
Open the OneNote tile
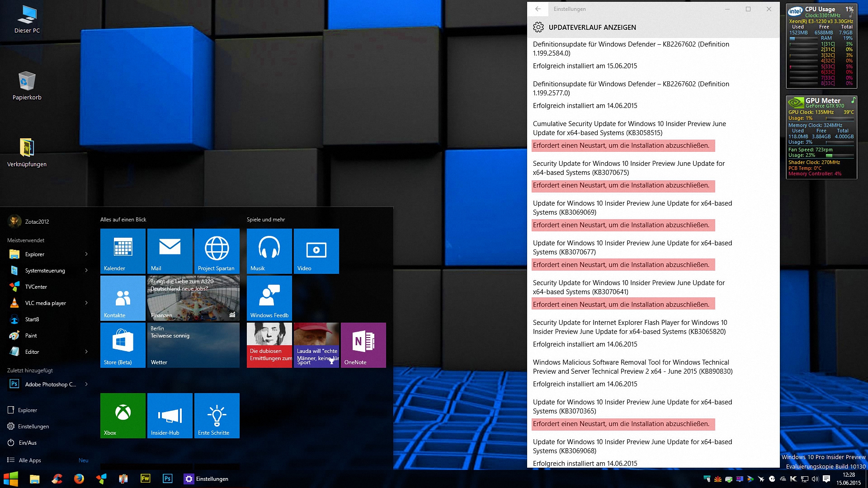coord(363,345)
